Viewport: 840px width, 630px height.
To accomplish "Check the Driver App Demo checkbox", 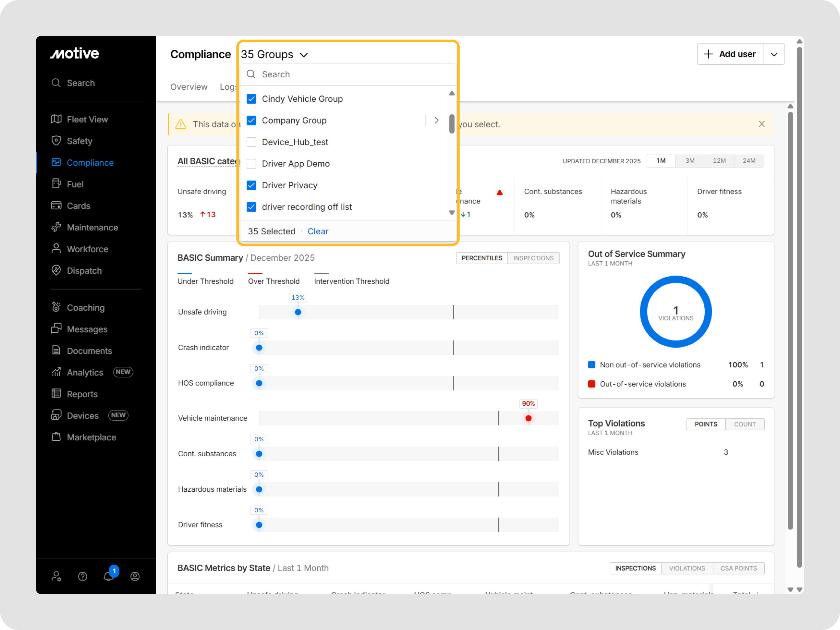I will [251, 164].
